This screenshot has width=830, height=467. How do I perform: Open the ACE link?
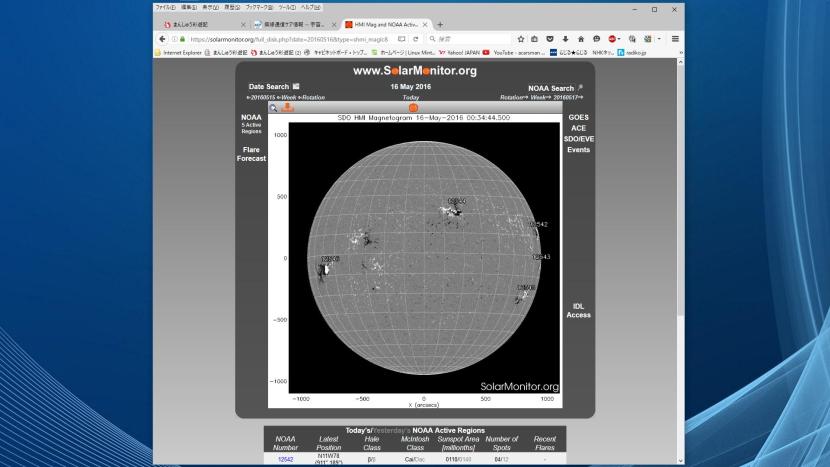coord(579,128)
